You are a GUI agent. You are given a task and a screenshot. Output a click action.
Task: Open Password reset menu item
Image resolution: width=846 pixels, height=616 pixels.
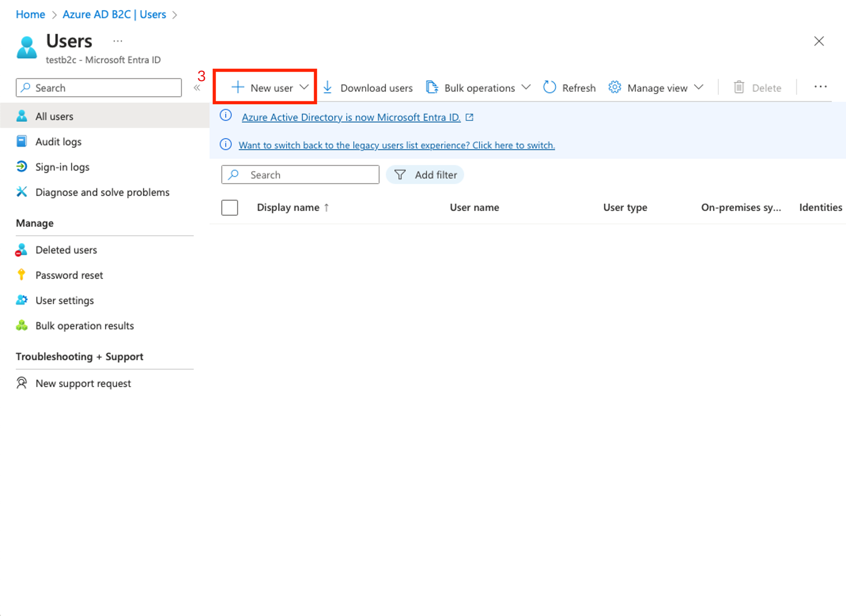pyautogui.click(x=69, y=275)
